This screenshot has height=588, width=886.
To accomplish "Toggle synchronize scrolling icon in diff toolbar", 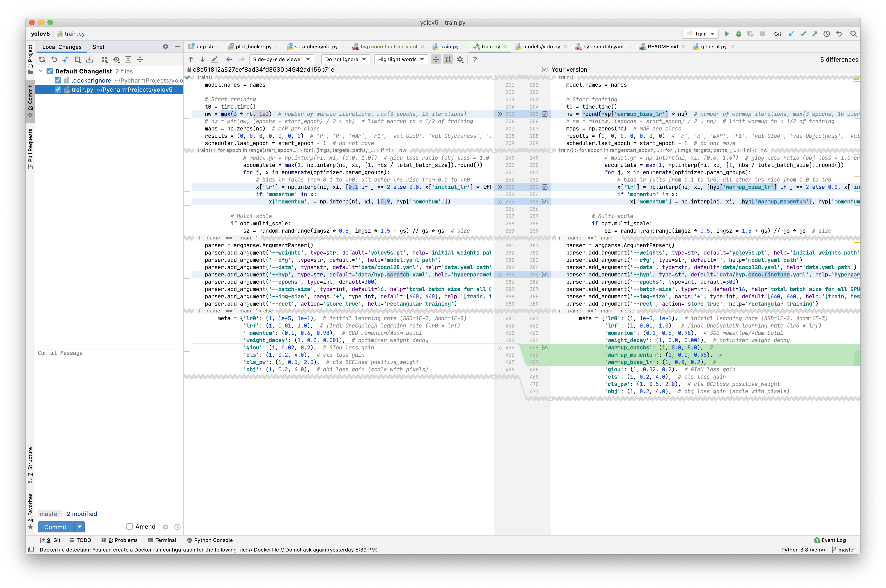I will coord(448,59).
